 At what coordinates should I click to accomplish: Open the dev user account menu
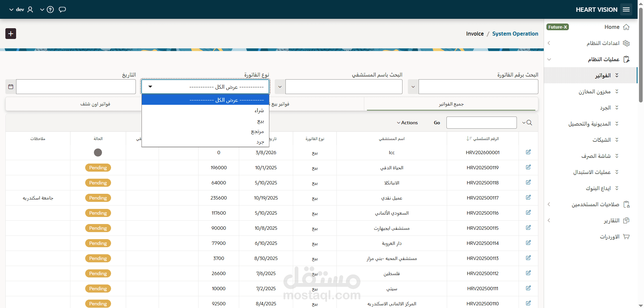click(x=21, y=9)
